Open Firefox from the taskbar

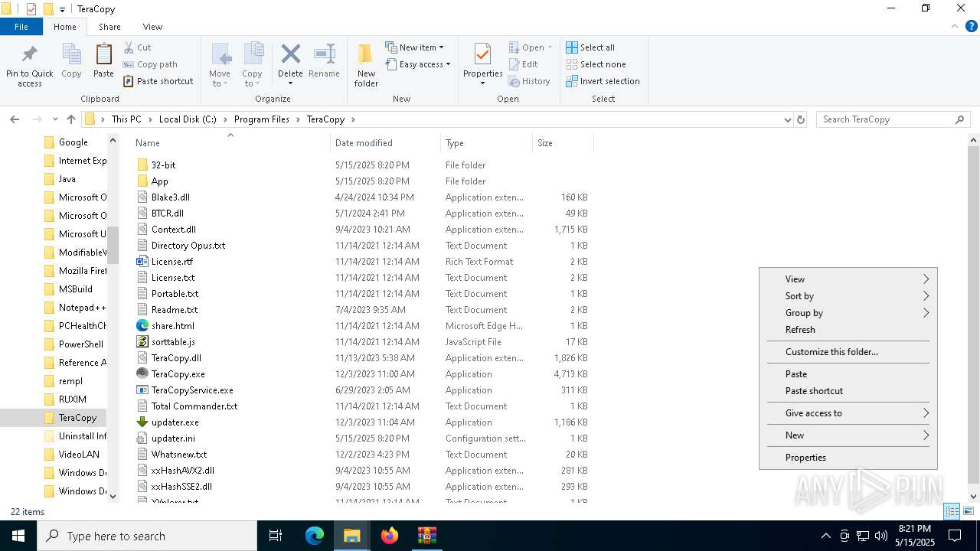tap(390, 536)
